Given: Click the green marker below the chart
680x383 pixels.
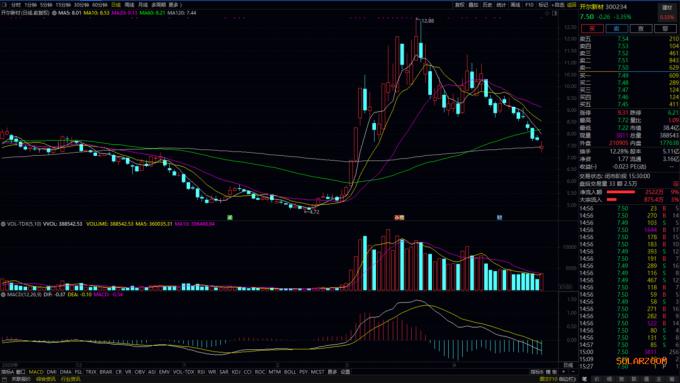Looking at the screenshot, I should point(230,217).
